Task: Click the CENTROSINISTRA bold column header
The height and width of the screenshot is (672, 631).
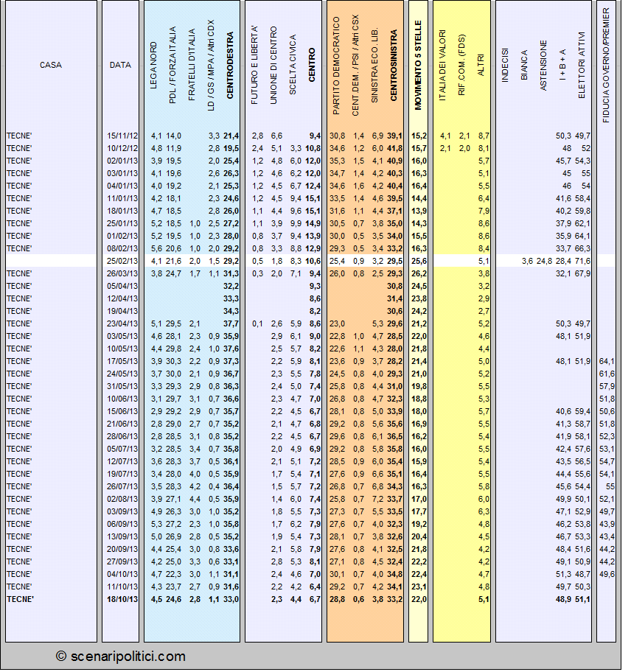Action: click(394, 65)
